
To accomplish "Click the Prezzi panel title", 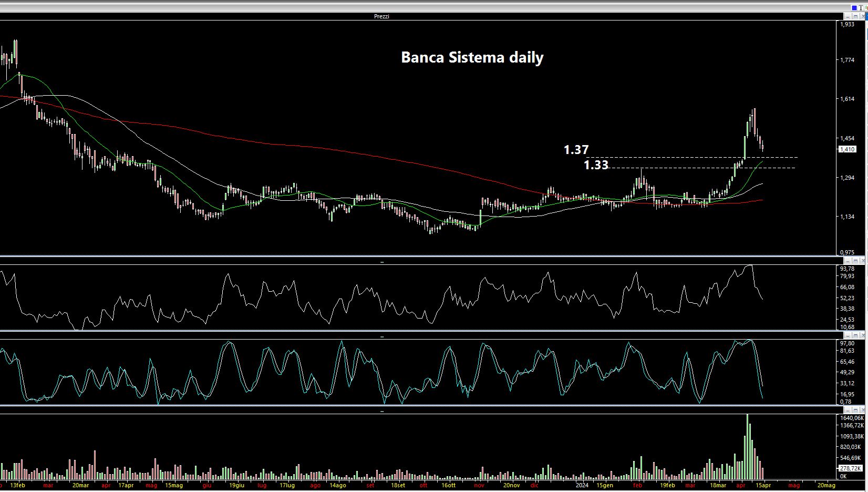I will (381, 17).
